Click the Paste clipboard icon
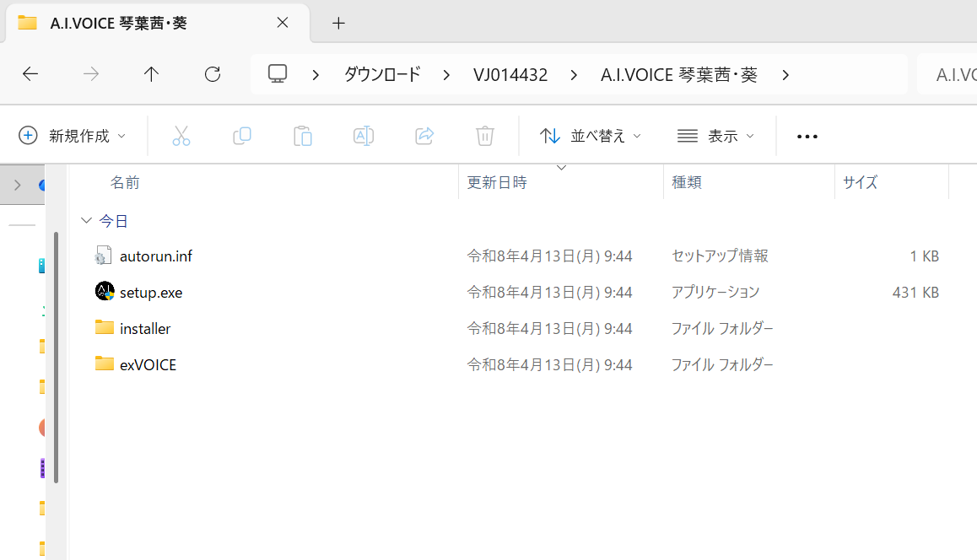Image resolution: width=977 pixels, height=560 pixels. pyautogui.click(x=303, y=136)
